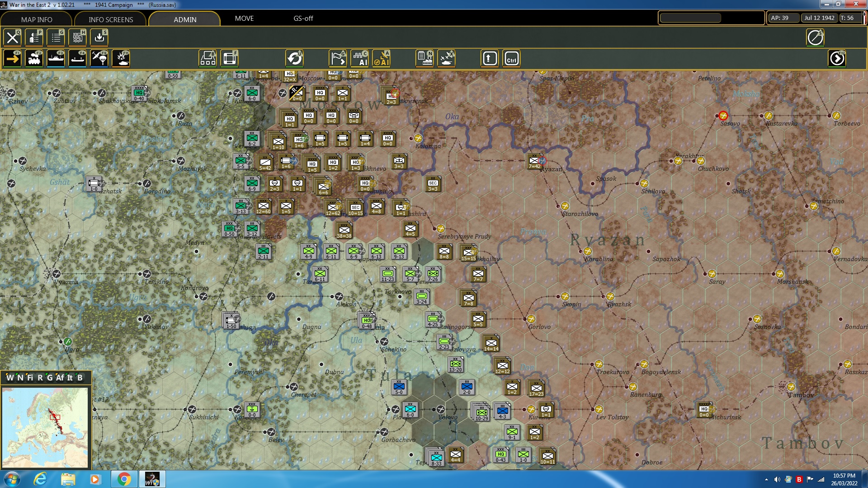Select the F2 Rail (locomotive) mode
The height and width of the screenshot is (488, 868).
coord(34,59)
